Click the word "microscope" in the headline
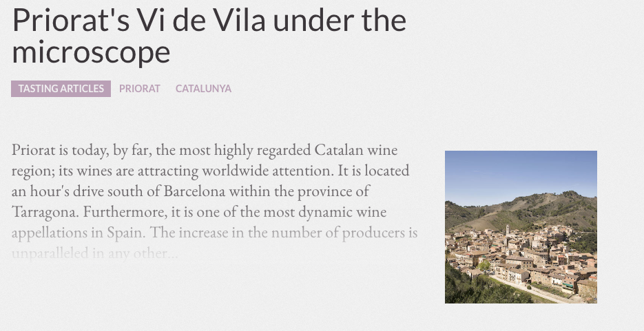 91,52
